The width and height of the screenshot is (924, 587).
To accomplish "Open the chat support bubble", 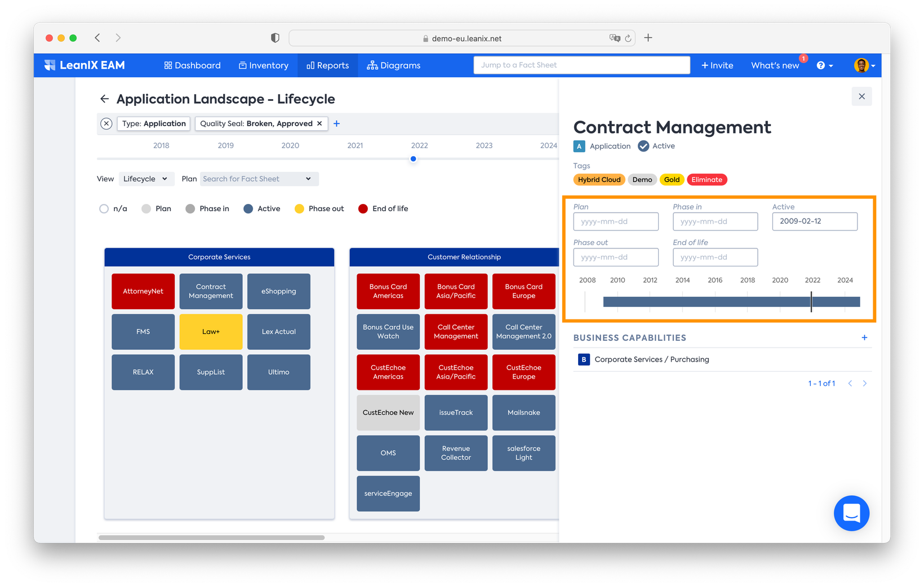I will coord(851,513).
